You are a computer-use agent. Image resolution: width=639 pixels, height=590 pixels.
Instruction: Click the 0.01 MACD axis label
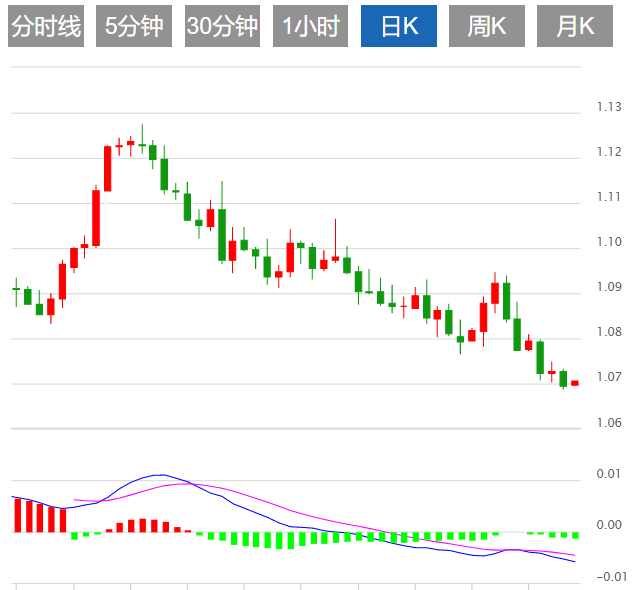click(x=608, y=474)
